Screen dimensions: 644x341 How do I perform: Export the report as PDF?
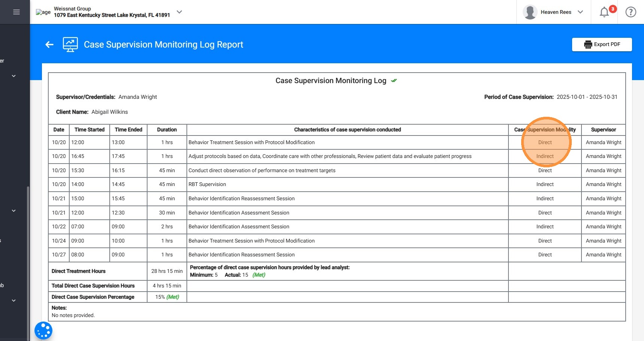click(x=602, y=44)
